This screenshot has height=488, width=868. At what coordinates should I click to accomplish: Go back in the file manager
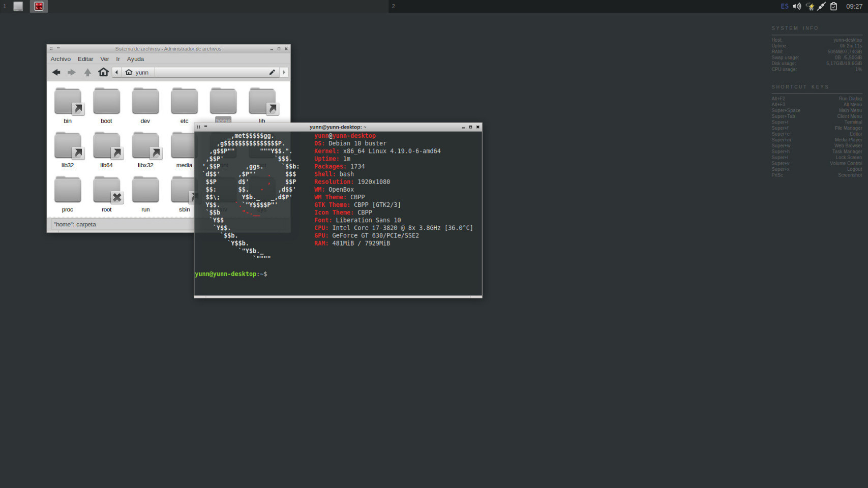coord(56,72)
